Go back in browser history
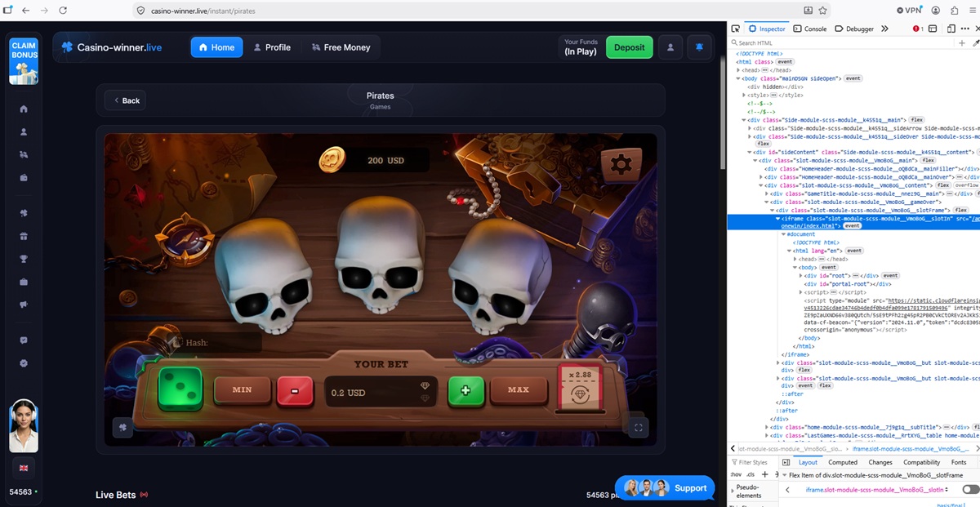Viewport: 980px width, 507px height. click(x=25, y=11)
